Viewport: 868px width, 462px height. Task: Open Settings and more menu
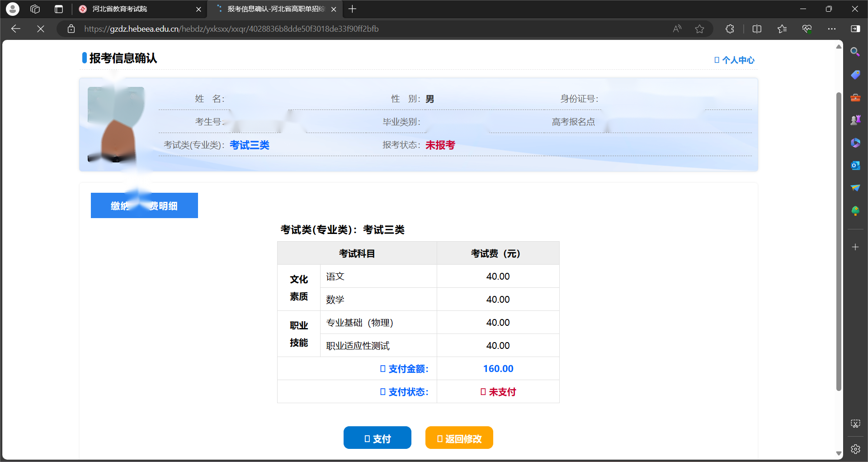pos(832,29)
